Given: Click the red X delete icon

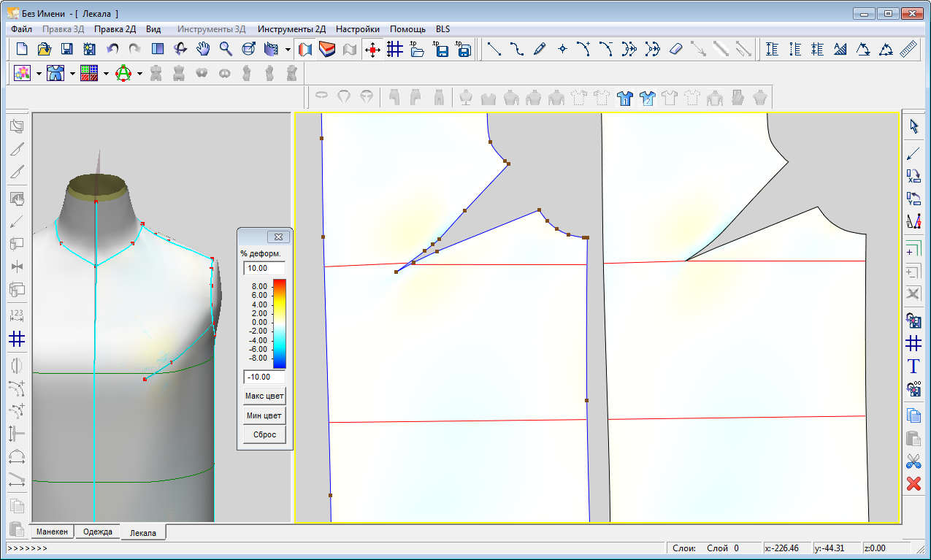Looking at the screenshot, I should (x=913, y=483).
